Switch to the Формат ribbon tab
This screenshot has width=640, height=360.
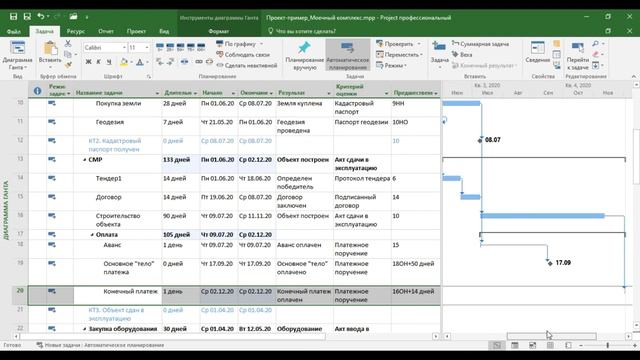click(219, 31)
